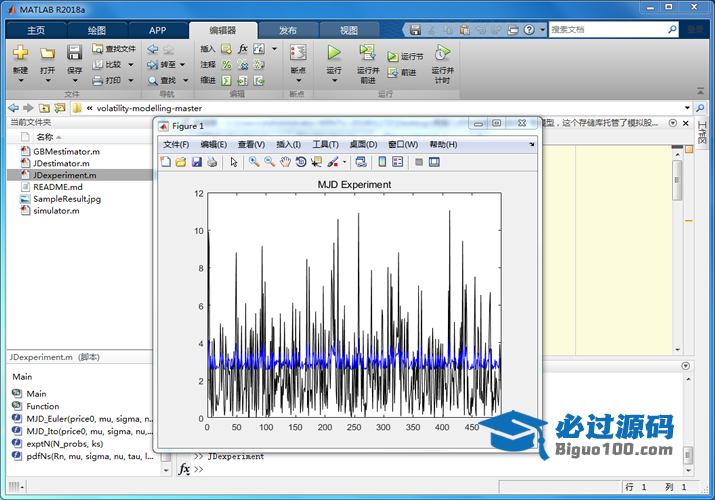Select the rotate 3D tool in Figure 1
715x500 pixels.
(301, 162)
